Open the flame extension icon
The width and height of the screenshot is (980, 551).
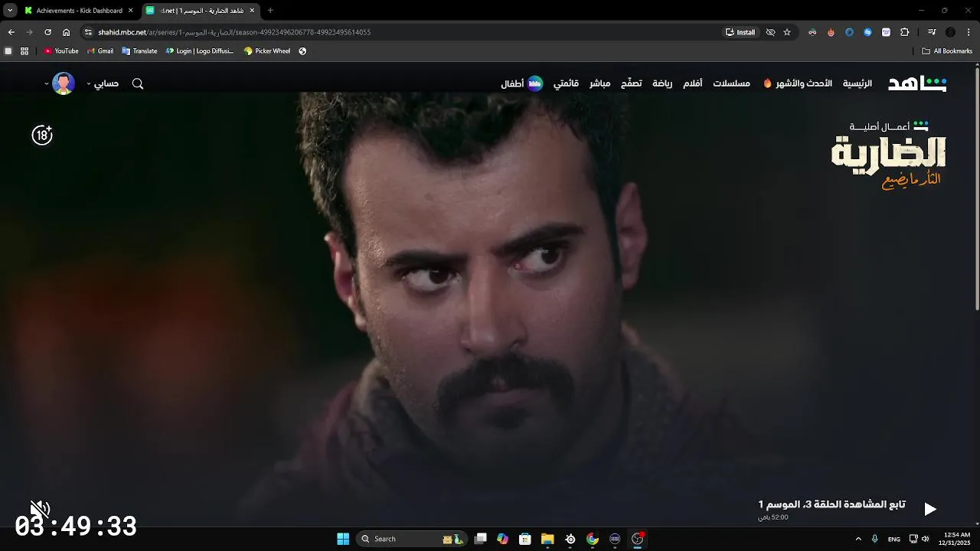831,32
